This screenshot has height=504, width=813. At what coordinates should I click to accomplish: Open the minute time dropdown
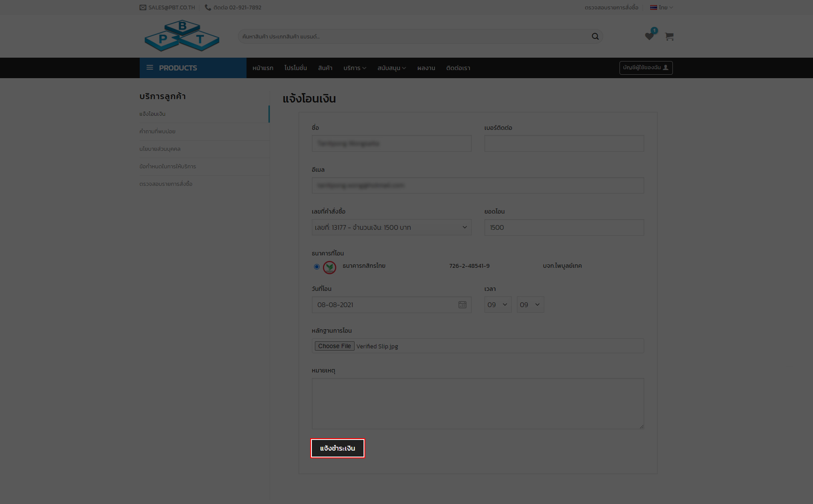click(x=530, y=305)
